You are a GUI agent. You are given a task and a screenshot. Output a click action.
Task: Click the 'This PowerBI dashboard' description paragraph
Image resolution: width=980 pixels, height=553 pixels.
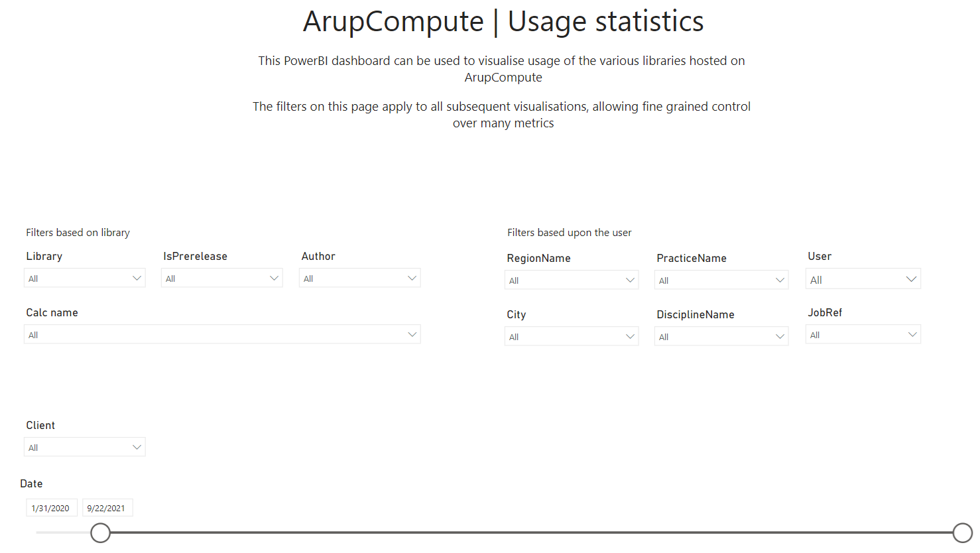tap(502, 69)
